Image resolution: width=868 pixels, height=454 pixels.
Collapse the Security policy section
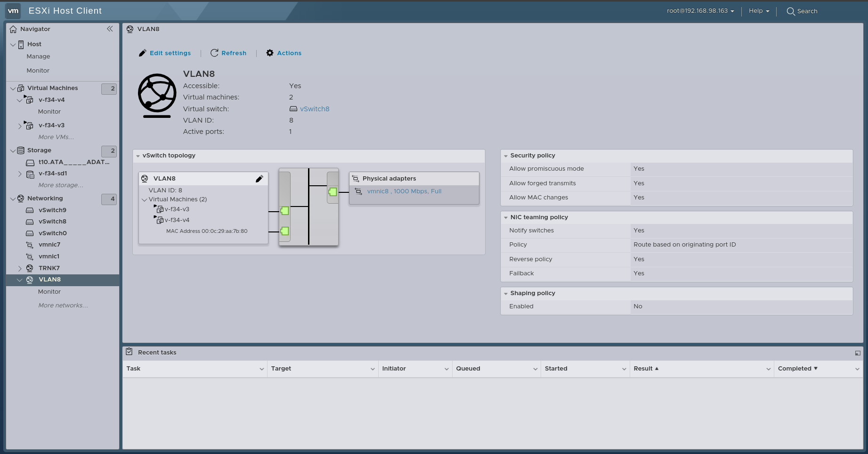[506, 156]
